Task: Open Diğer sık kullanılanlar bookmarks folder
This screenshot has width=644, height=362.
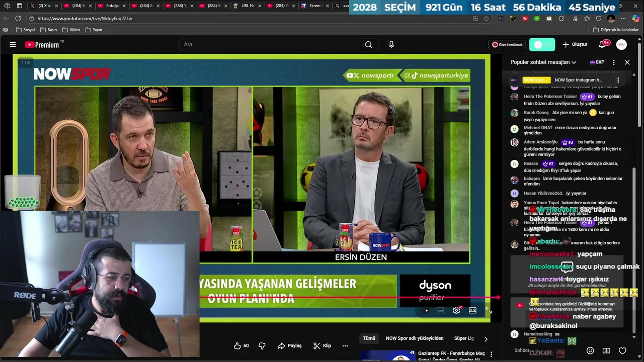Action: tap(615, 30)
